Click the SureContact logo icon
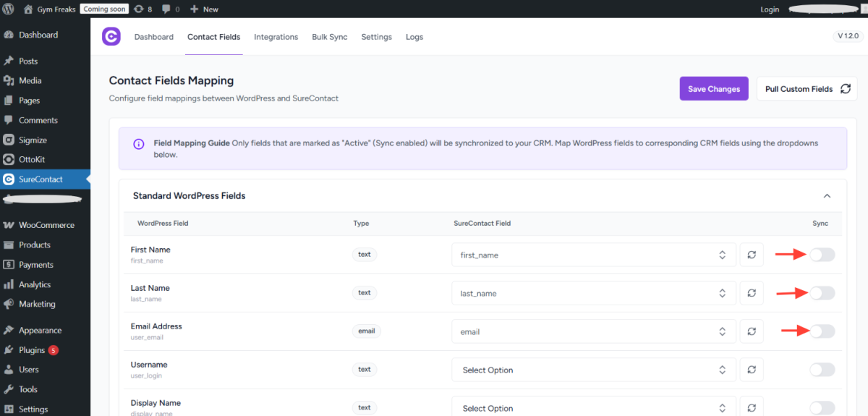868x416 pixels. point(111,37)
